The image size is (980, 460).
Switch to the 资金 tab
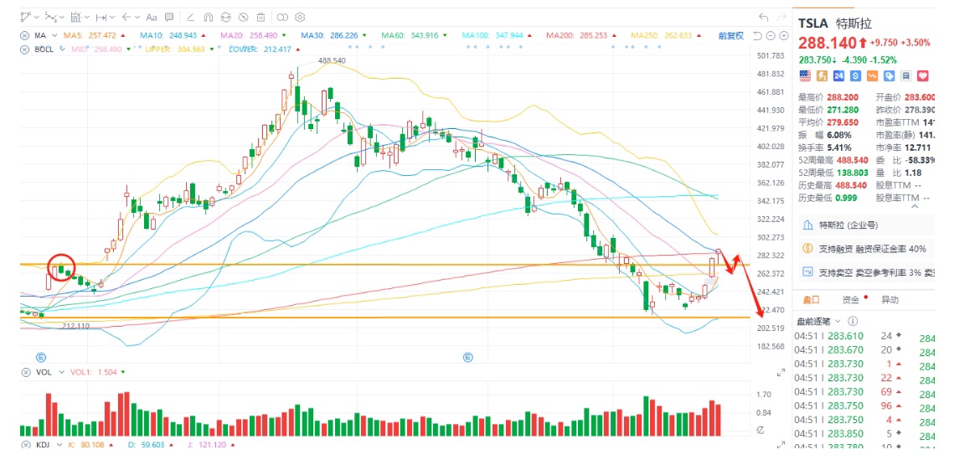coord(851,299)
